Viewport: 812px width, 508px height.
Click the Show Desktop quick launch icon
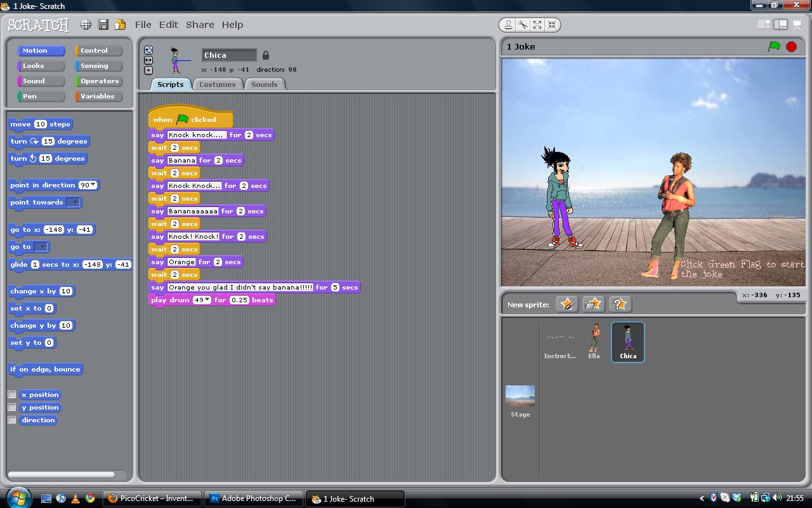(46, 498)
